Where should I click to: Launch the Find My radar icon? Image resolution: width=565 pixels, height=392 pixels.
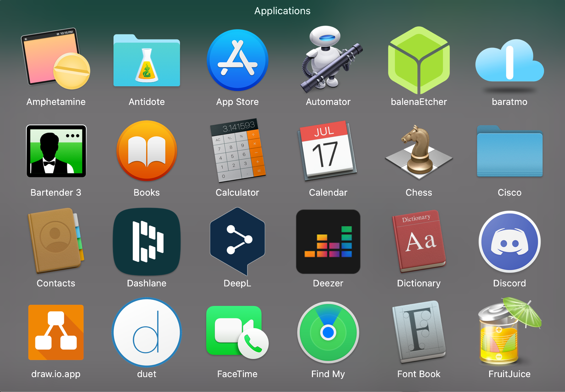coord(328,332)
